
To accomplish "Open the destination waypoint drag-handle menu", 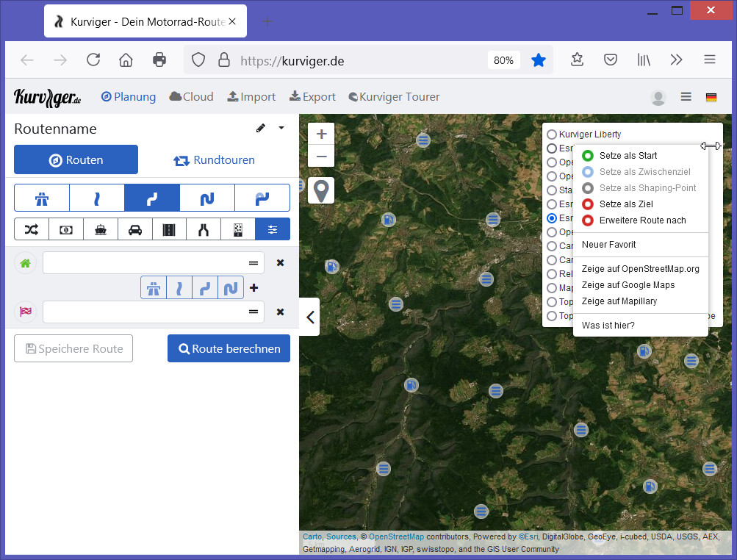I will (254, 312).
